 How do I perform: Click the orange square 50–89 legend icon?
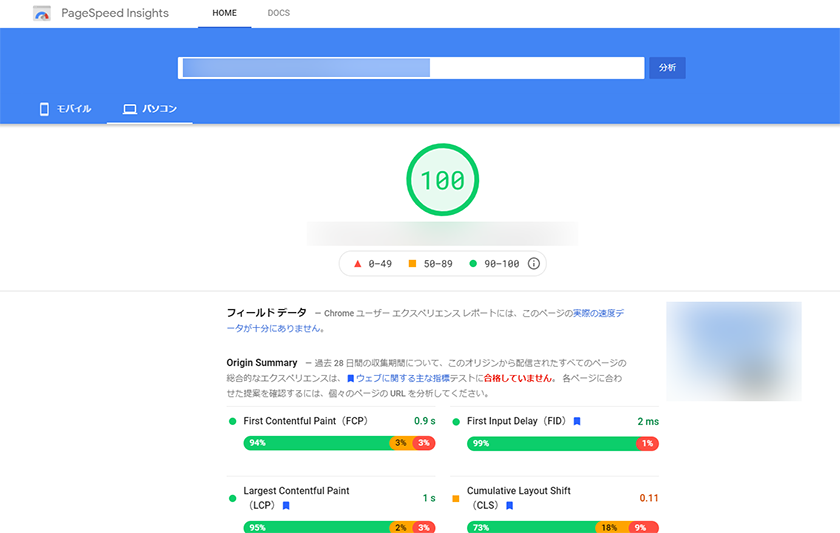point(412,264)
